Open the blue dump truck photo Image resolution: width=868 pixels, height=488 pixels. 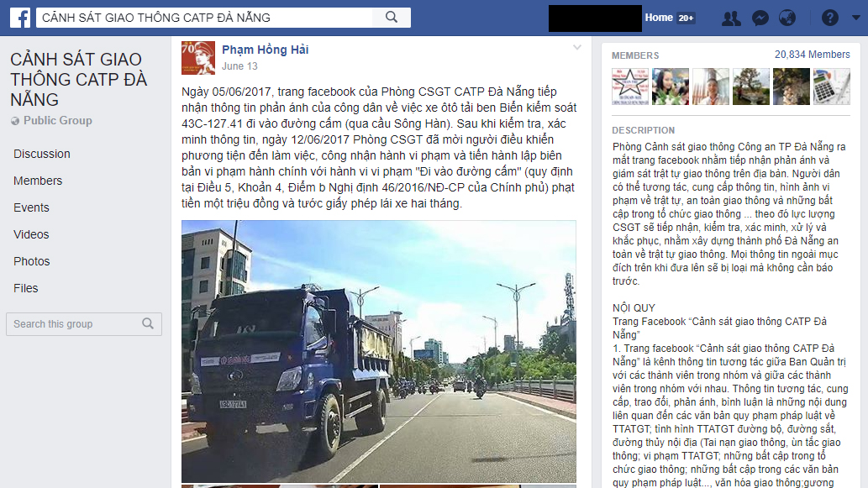tap(379, 351)
